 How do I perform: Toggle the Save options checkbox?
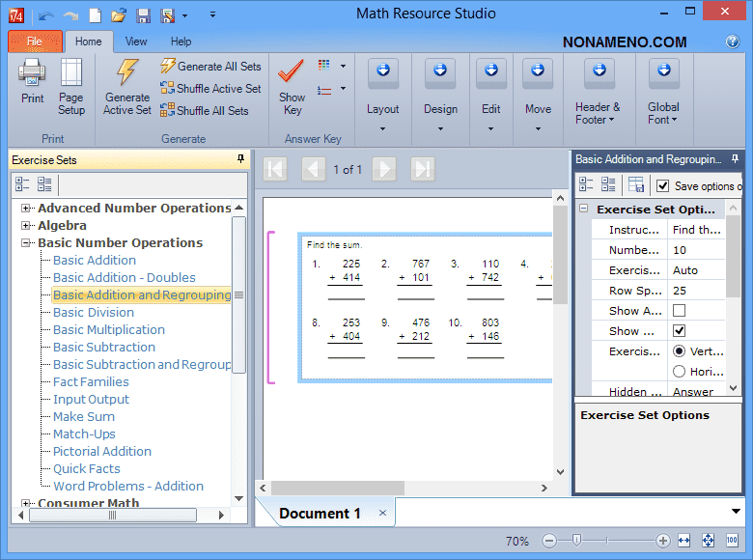(x=662, y=185)
